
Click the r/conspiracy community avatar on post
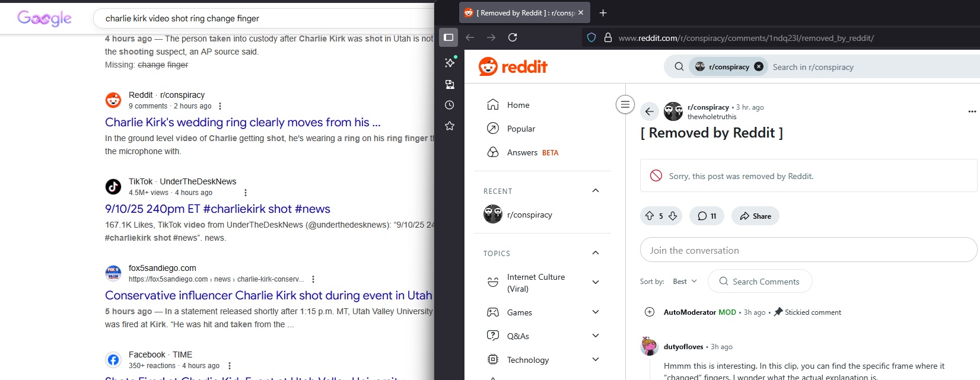point(673,111)
